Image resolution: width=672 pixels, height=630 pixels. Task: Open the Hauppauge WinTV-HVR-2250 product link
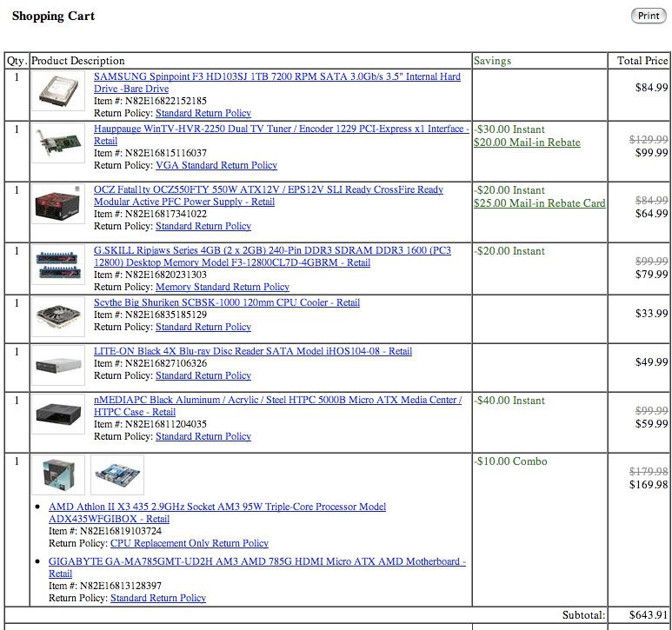pos(282,135)
